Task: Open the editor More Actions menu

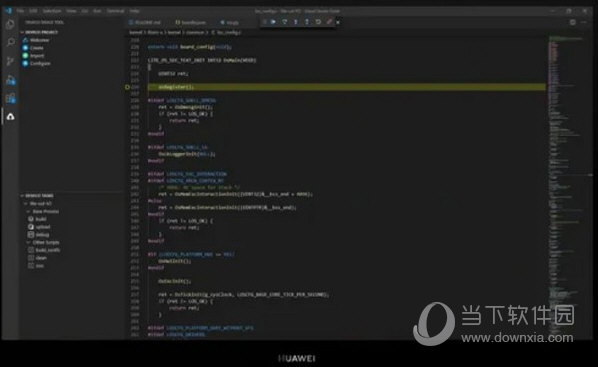Action: pyautogui.click(x=584, y=23)
